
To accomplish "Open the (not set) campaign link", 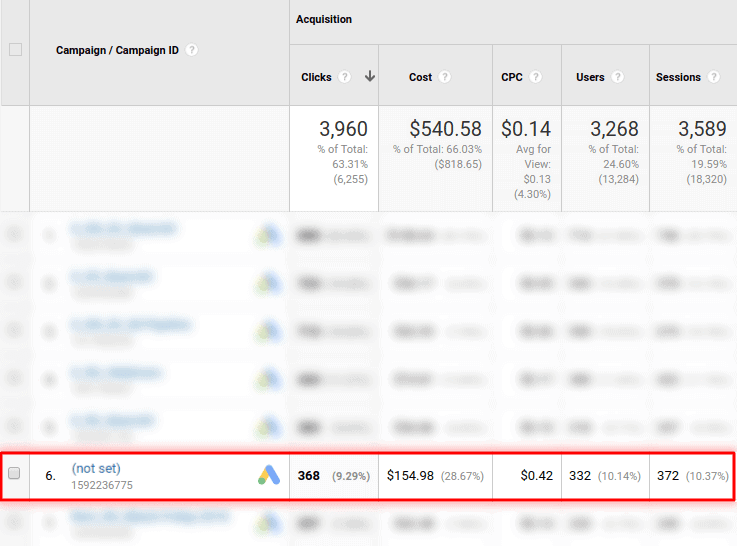I will click(96, 468).
